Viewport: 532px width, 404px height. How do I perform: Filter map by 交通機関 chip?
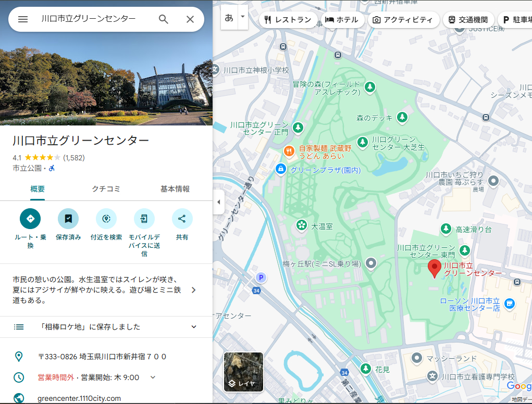pos(468,20)
